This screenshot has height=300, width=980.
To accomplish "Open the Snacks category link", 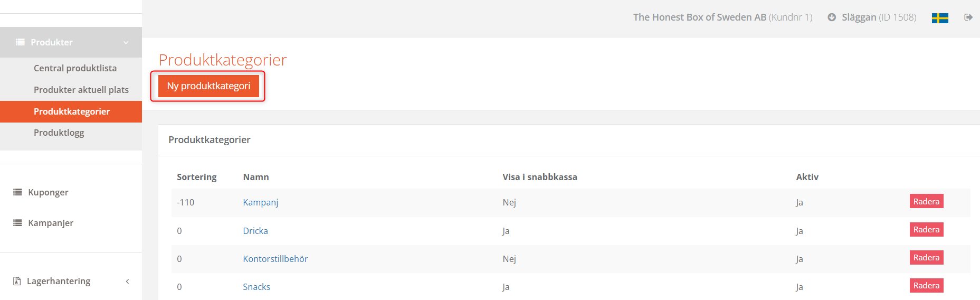I will point(256,287).
